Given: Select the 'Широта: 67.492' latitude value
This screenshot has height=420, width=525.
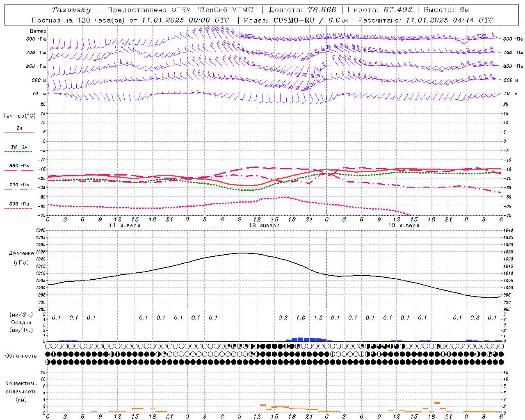Looking at the screenshot, I should pos(380,10).
